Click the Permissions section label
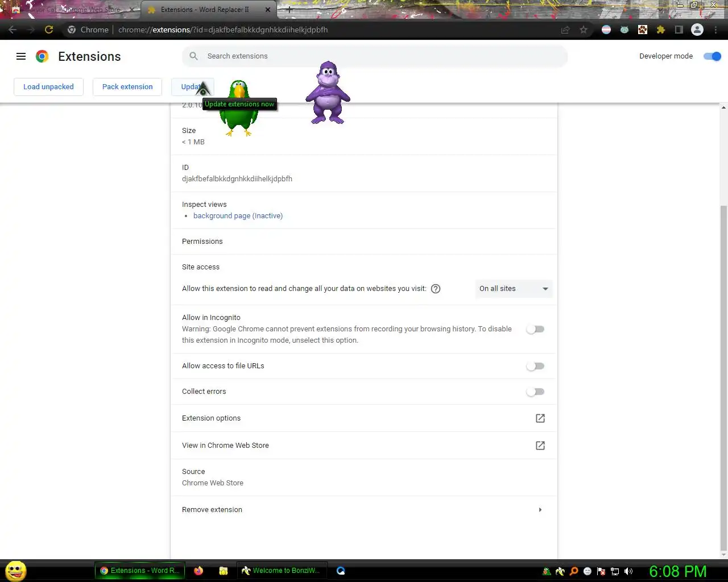Image resolution: width=728 pixels, height=582 pixels. [x=202, y=242]
